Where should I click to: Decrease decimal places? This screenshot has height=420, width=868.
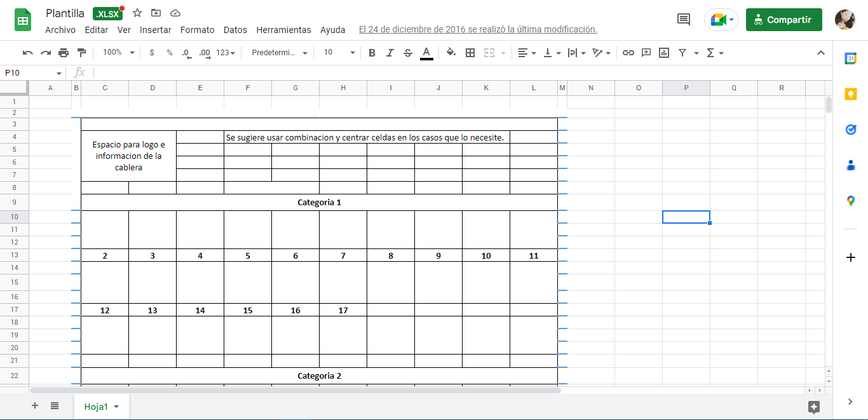coord(186,53)
